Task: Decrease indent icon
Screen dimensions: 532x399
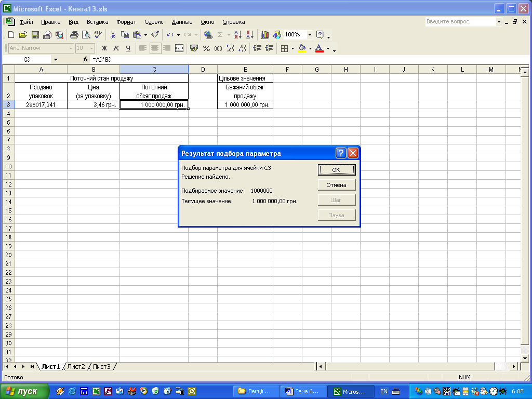Action: click(257, 48)
